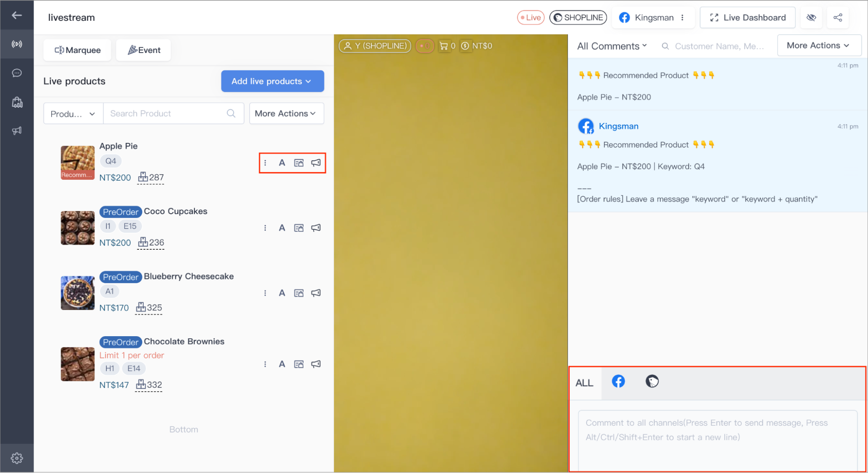The image size is (868, 473).
Task: Toggle the hide-eye icon in header
Action: coord(811,17)
